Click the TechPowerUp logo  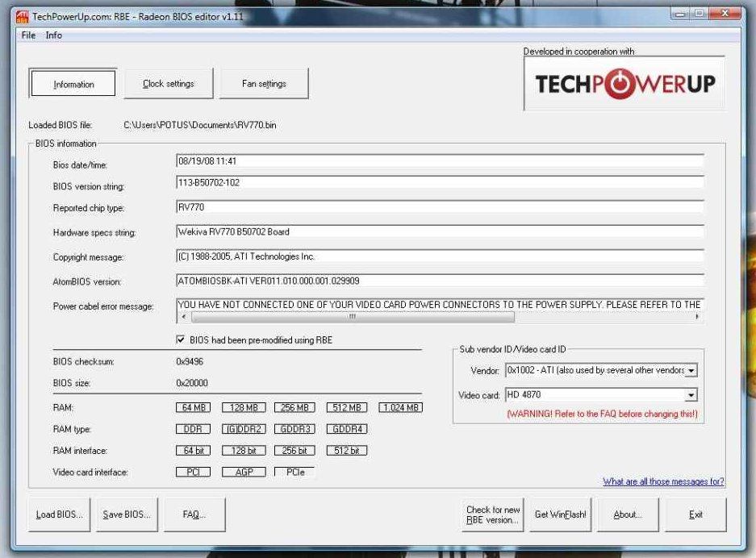pyautogui.click(x=624, y=83)
